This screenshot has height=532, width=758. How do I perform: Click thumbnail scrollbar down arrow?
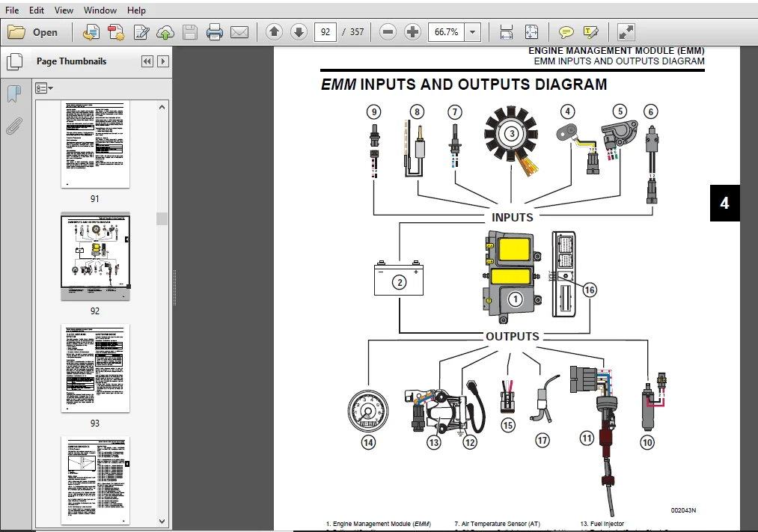[162, 522]
